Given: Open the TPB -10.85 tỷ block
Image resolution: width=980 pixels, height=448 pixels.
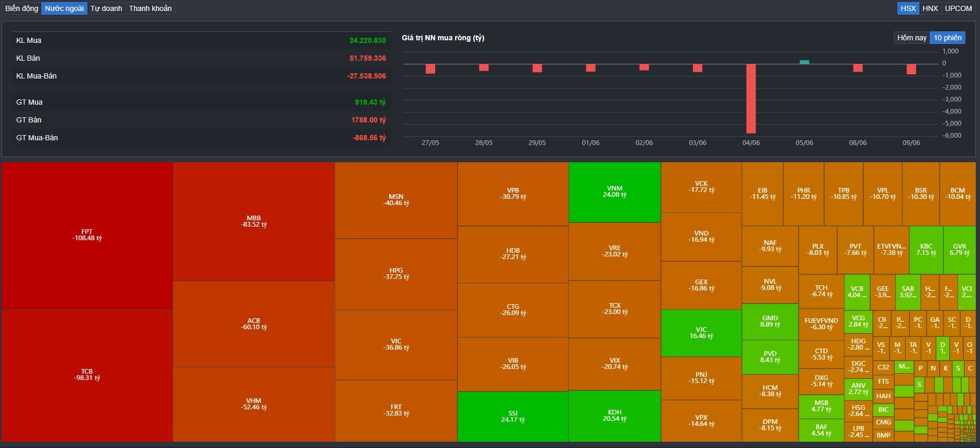Looking at the screenshot, I should 844,194.
